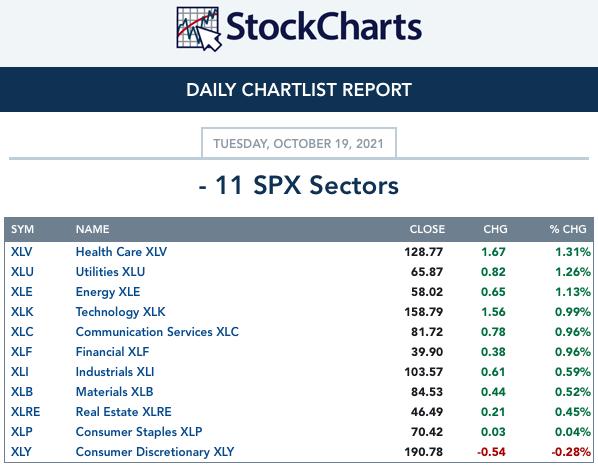Select Communication Services XLC link
The image size is (598, 467).
pos(157,332)
